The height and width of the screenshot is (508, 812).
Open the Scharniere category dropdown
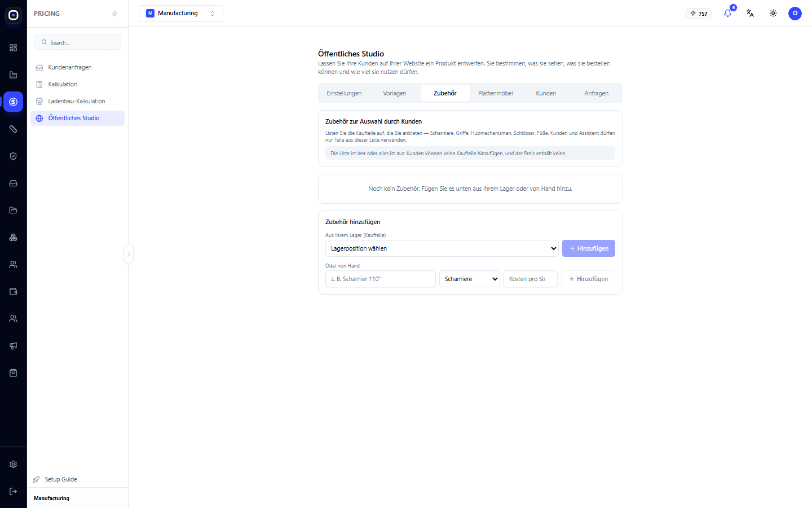470,279
